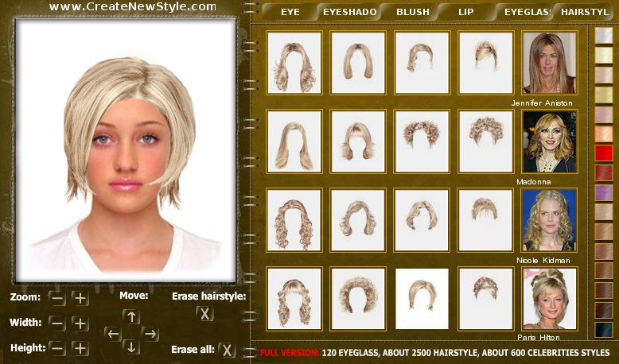Screen dimensions: 619x364
Task: Open the www.CreateNewStyle.com link
Action: tap(133, 6)
